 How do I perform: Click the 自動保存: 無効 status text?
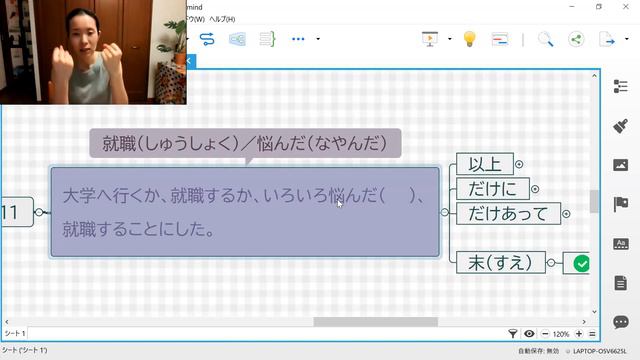[538, 351]
